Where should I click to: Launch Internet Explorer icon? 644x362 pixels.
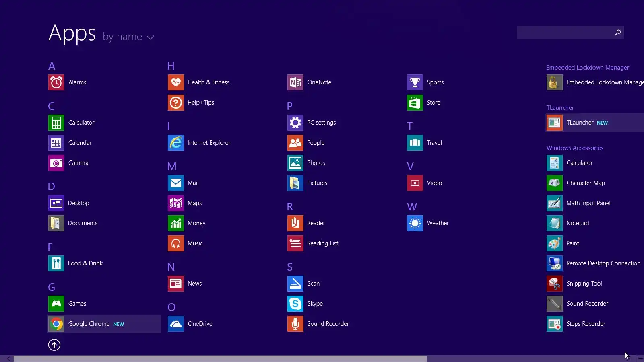click(x=176, y=143)
